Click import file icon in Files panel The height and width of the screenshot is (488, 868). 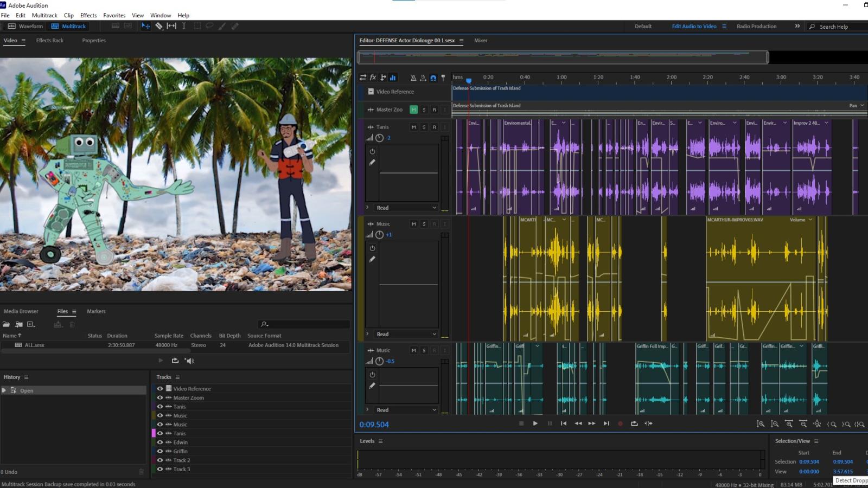19,324
